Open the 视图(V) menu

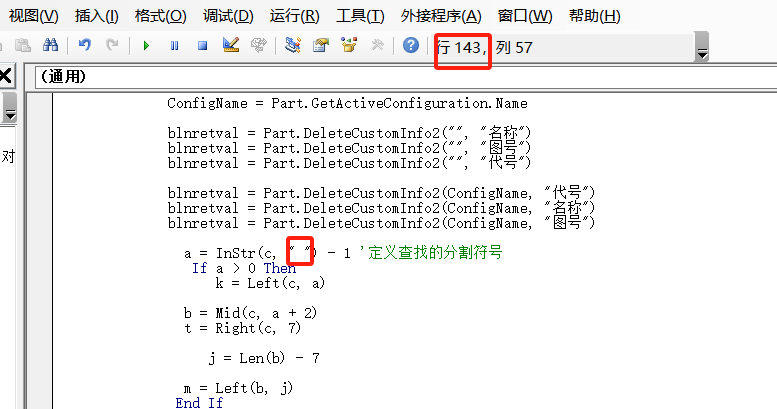34,16
